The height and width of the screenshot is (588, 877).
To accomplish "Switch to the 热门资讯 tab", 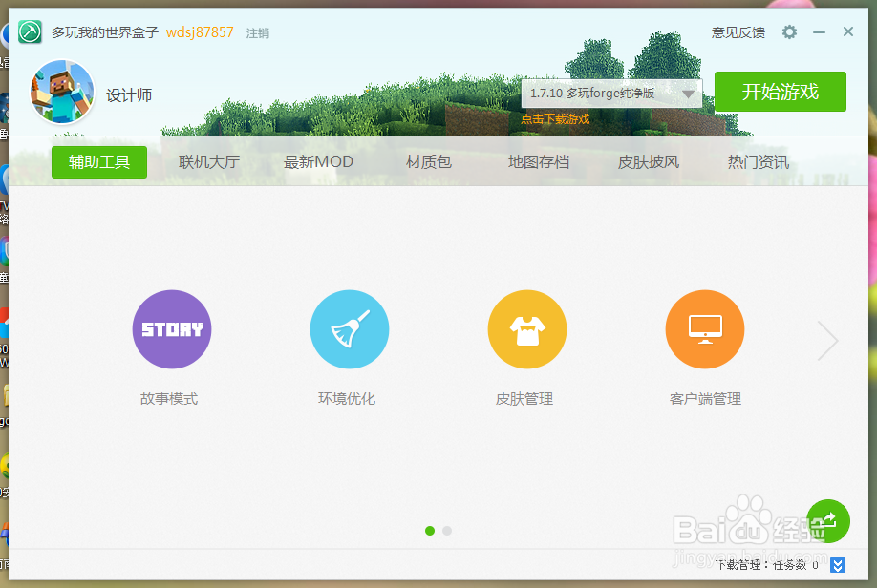I will pyautogui.click(x=759, y=162).
